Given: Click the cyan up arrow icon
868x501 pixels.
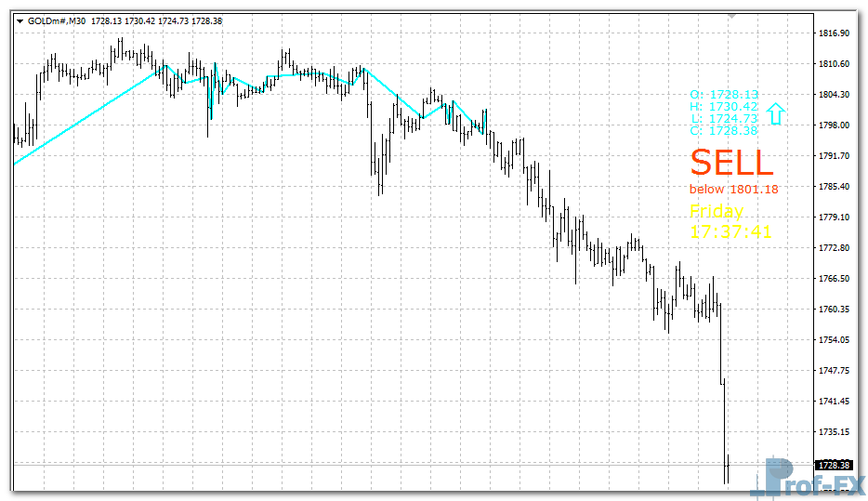Looking at the screenshot, I should [x=776, y=113].
